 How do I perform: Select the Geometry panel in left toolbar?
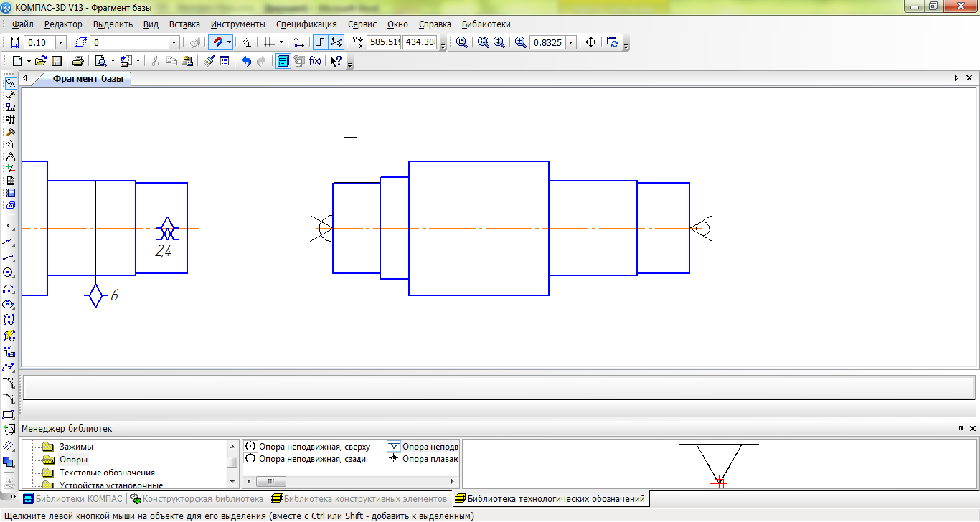tap(10, 83)
